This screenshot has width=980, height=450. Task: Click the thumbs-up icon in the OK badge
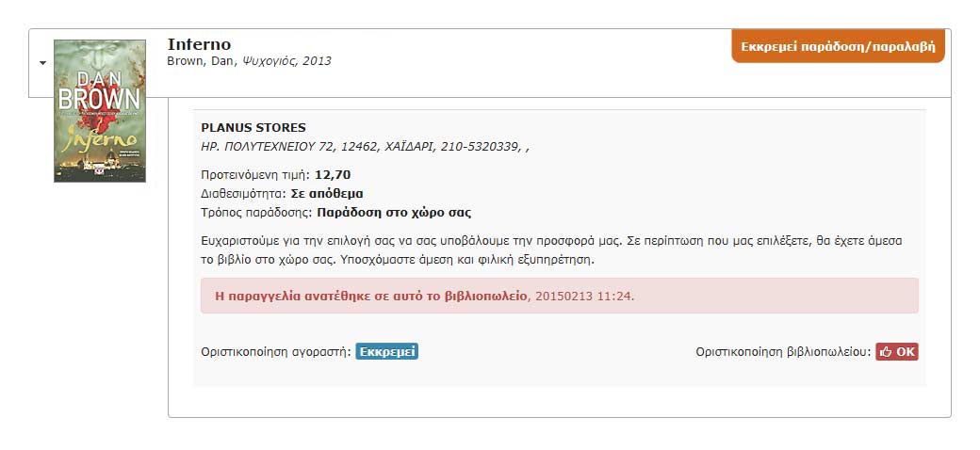tap(886, 352)
